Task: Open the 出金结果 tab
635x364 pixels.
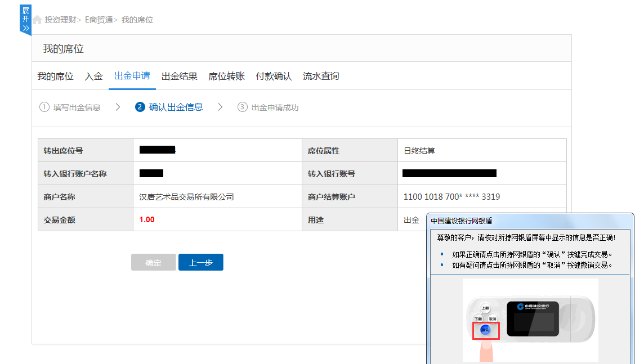Action: [x=180, y=76]
